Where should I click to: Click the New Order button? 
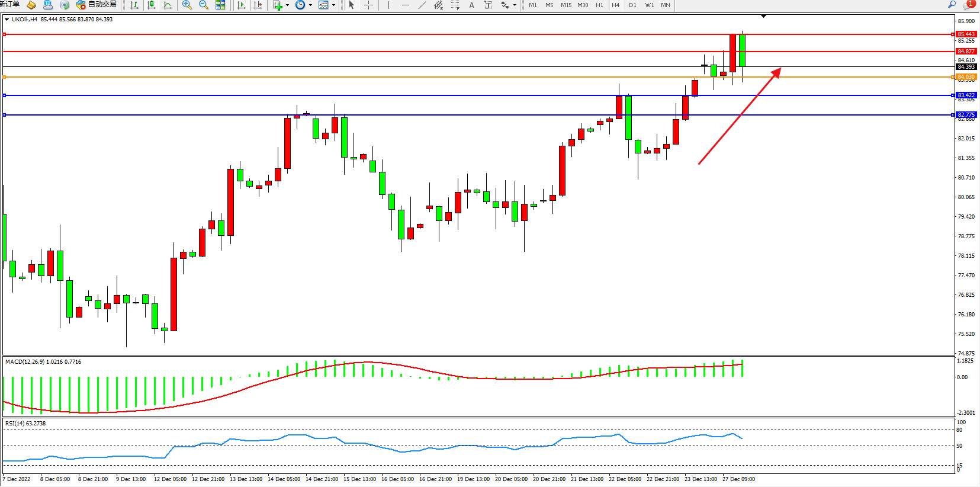pyautogui.click(x=10, y=5)
